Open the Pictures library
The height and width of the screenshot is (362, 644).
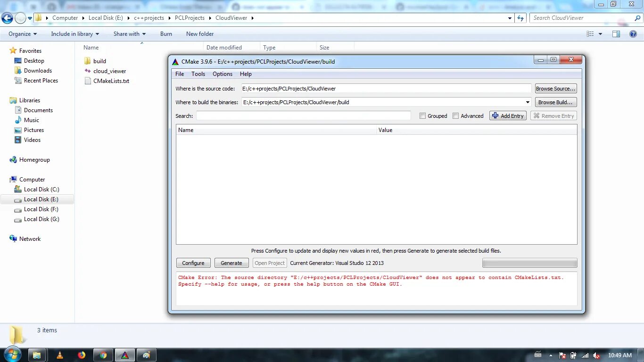tap(34, 130)
